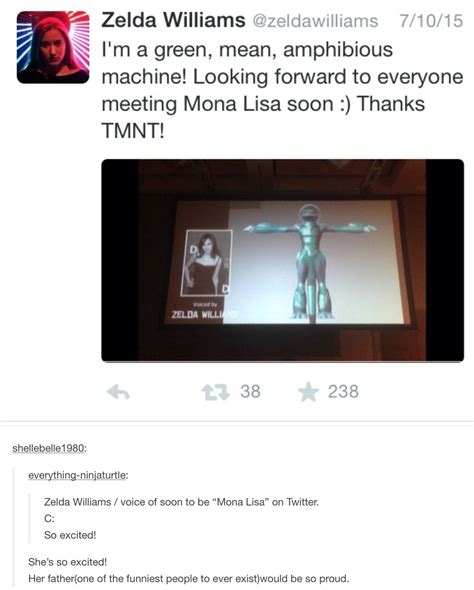Open the Zelda Williams display name
This screenshot has width=474, height=590.
173,20
